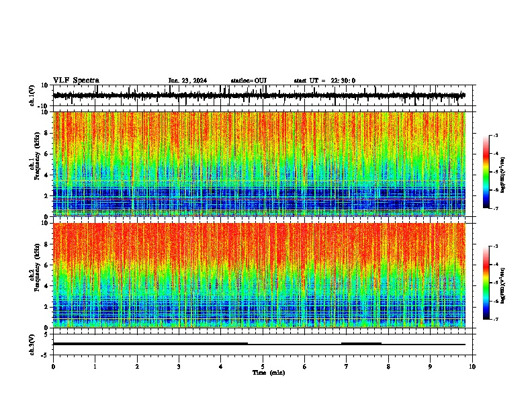The image size is (532, 411).
Task: Click the "station=OUI" header label
Action: coord(249,81)
